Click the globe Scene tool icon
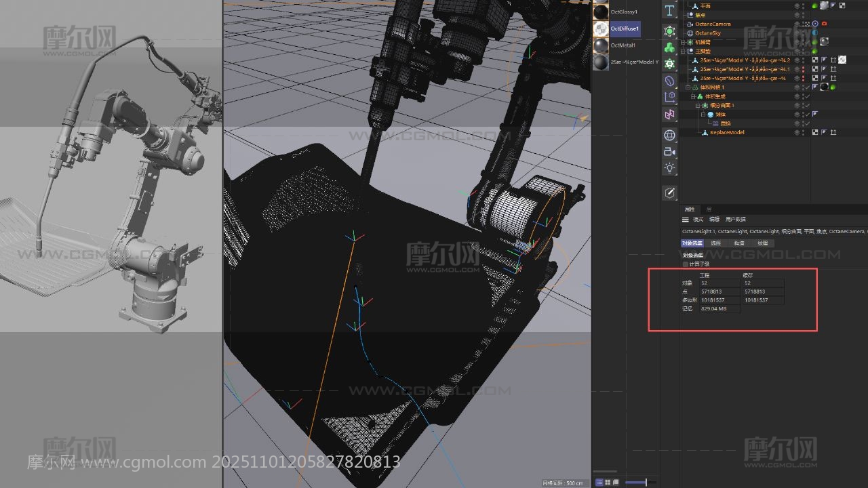Viewport: 868px width, 488px height. pos(669,135)
